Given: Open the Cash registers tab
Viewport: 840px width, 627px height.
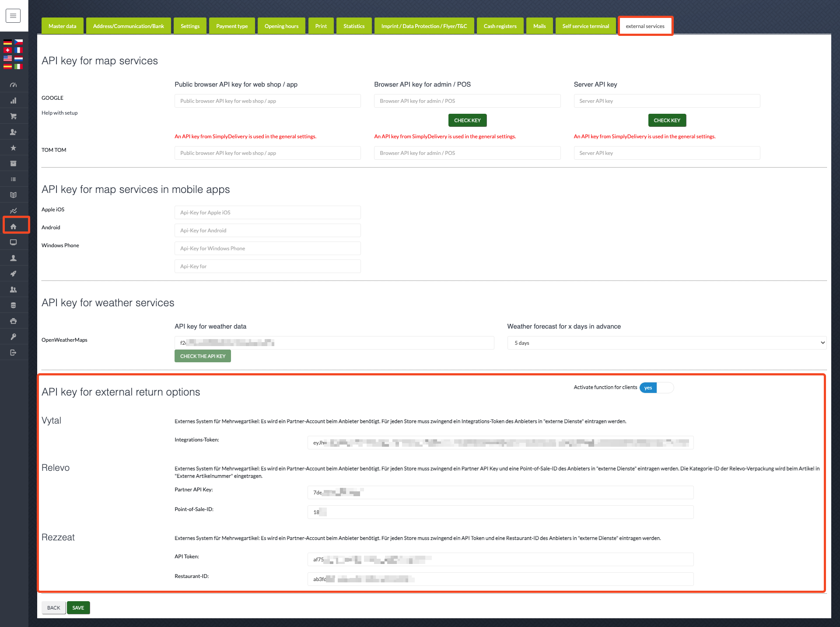Looking at the screenshot, I should 500,26.
